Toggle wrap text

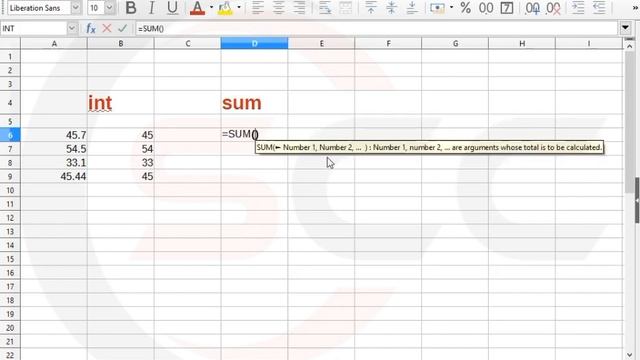point(325,8)
